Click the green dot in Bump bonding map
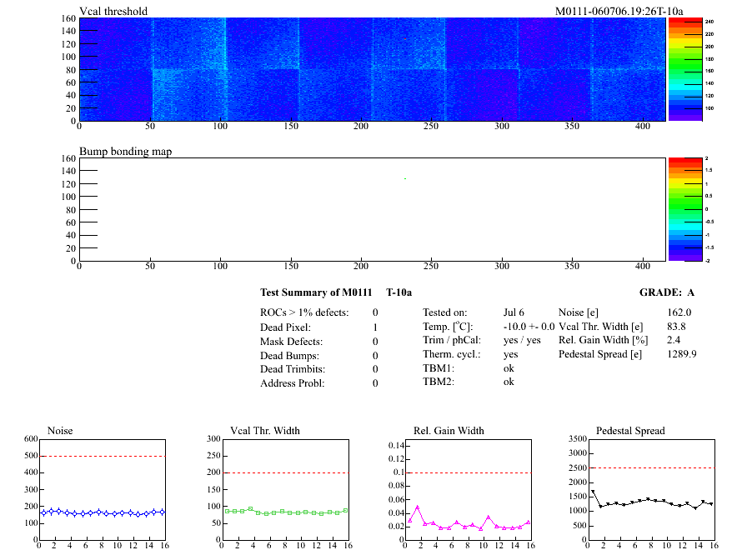The height and width of the screenshot is (560, 747). tap(405, 178)
